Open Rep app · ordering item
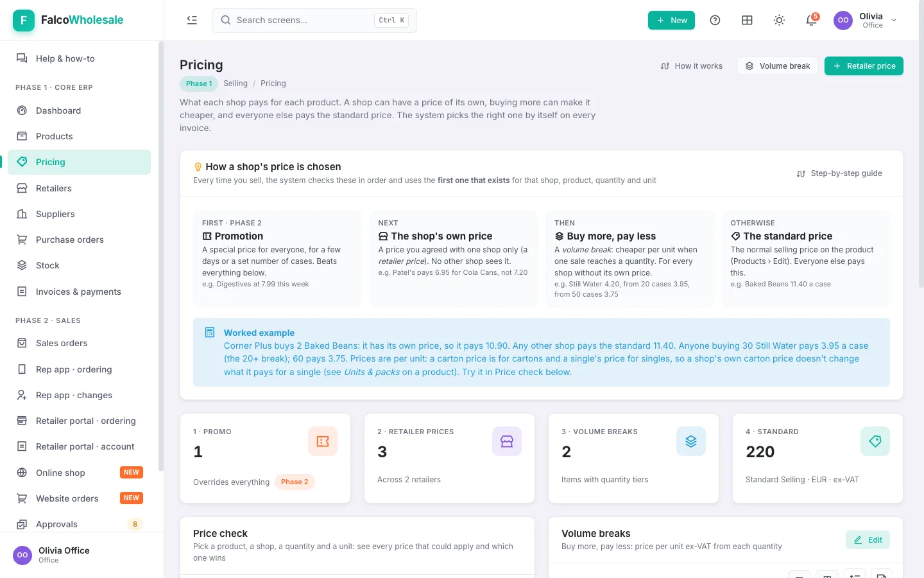 coord(80,369)
